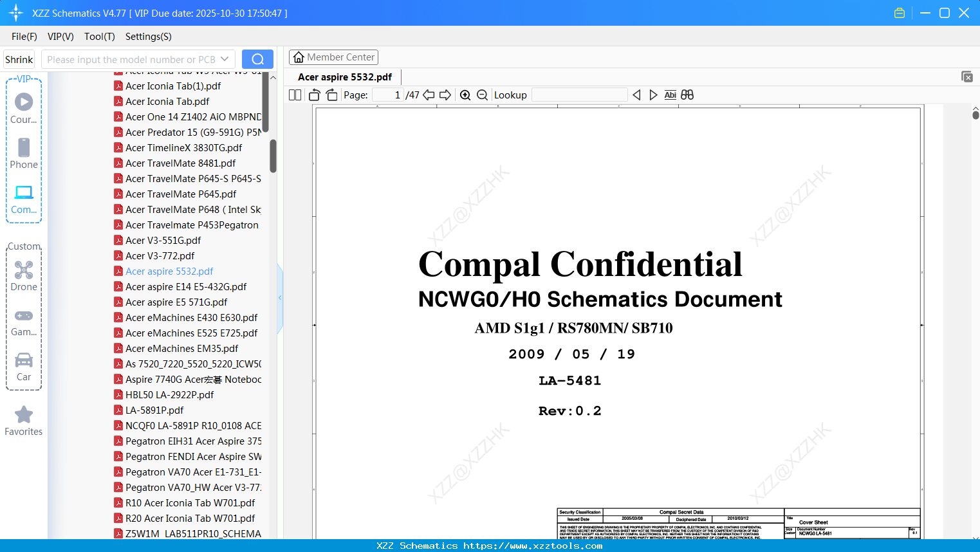Open the Drone category
This screenshot has height=552, width=980.
[24, 276]
